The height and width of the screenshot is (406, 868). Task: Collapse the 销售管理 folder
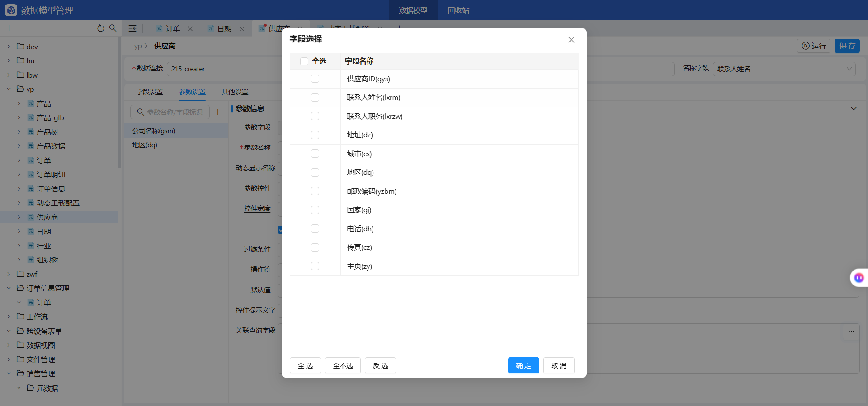(x=9, y=373)
